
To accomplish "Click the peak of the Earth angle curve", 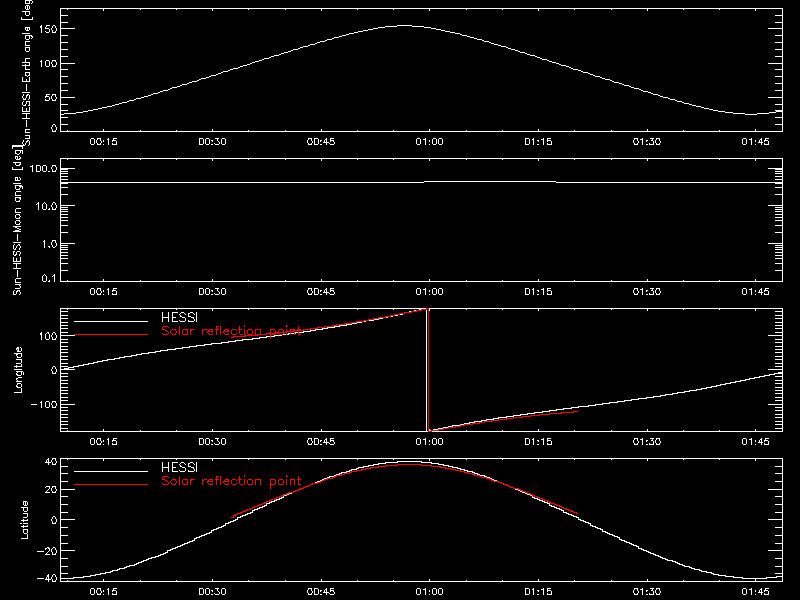I will point(404,25).
